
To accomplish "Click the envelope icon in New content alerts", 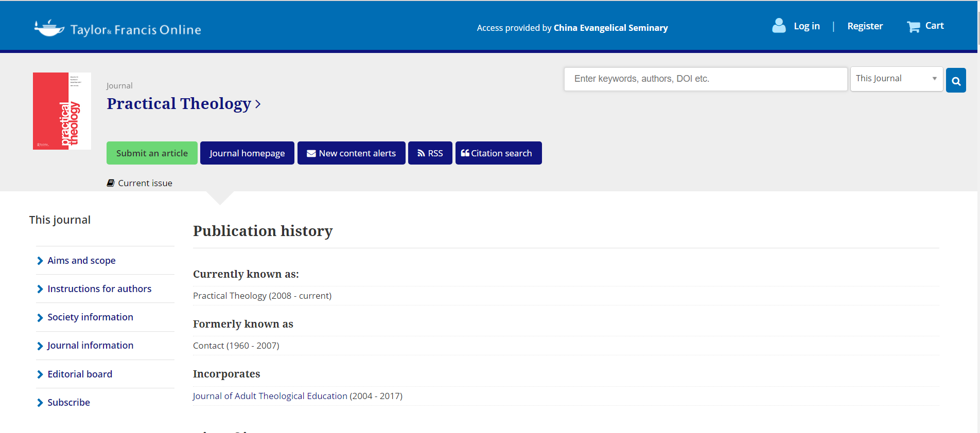I will coord(311,153).
